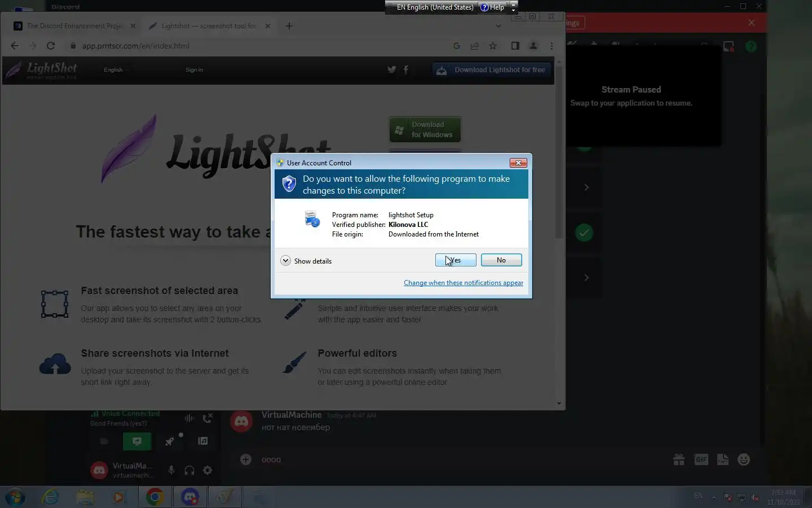
Task: Open Windows Media Player from taskbar
Action: (120, 497)
